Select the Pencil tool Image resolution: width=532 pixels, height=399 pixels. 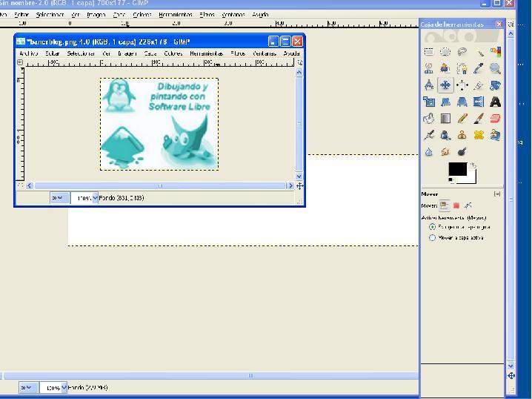[462, 118]
